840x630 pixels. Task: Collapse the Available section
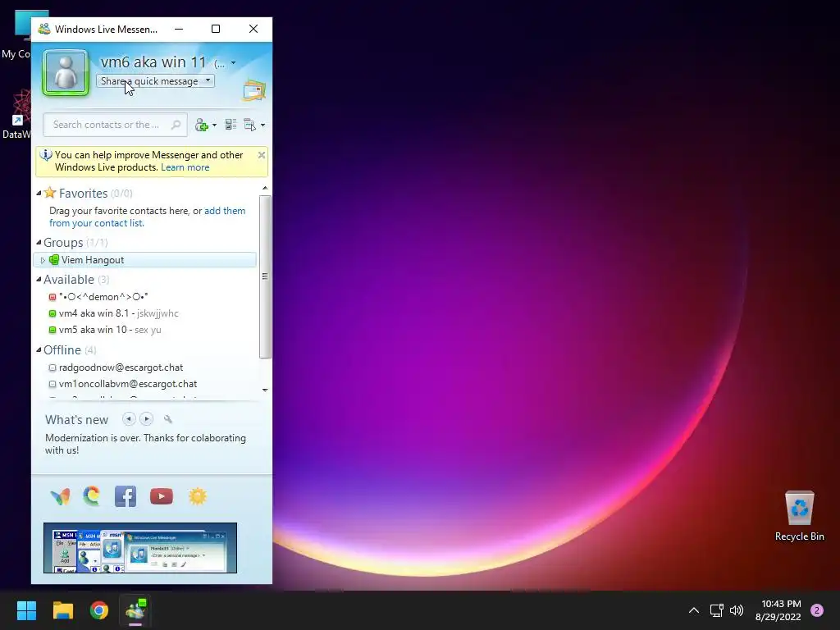(39, 280)
